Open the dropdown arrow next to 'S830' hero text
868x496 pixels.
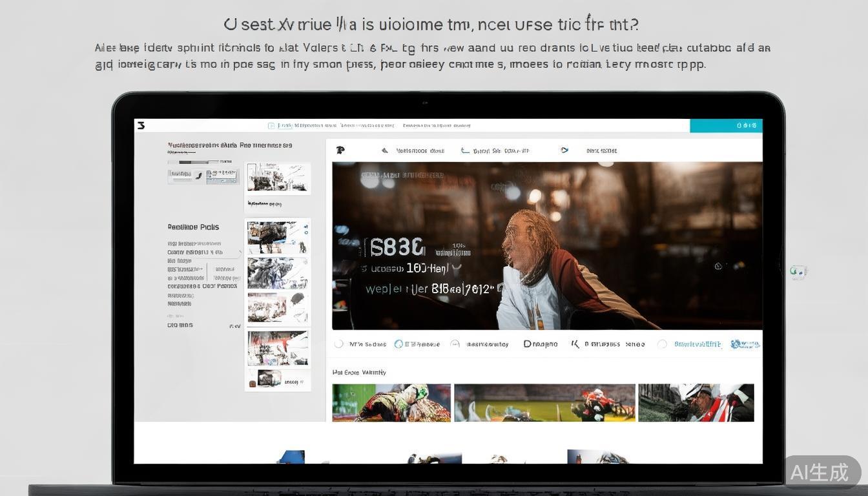coord(457,267)
